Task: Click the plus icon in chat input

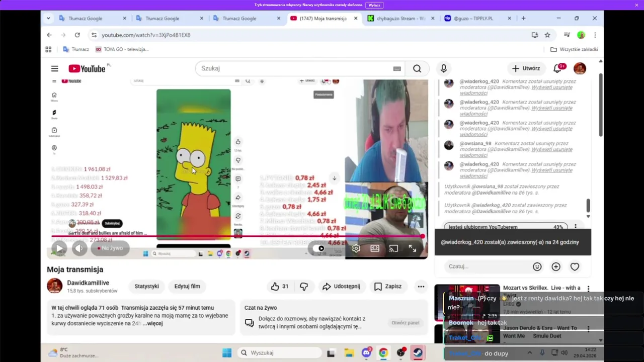Action: [x=556, y=266]
